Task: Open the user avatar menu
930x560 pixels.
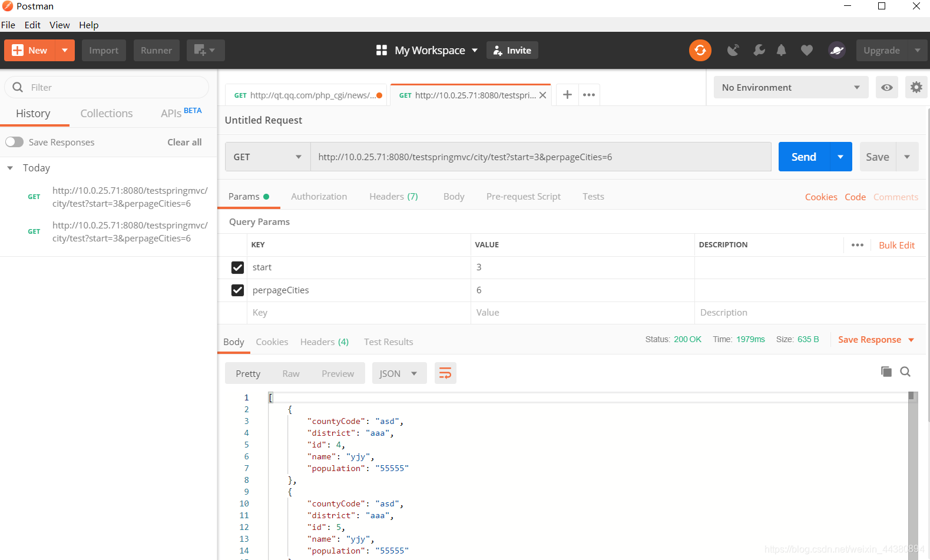Action: [x=837, y=50]
